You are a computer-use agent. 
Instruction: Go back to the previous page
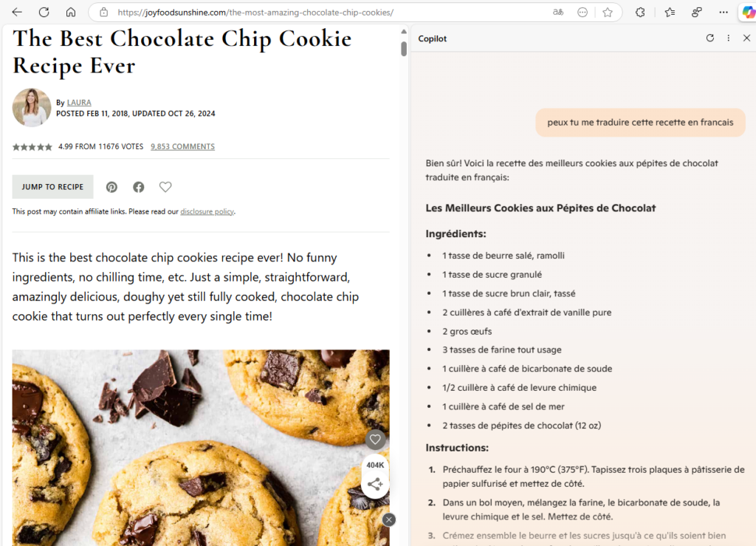pyautogui.click(x=17, y=12)
